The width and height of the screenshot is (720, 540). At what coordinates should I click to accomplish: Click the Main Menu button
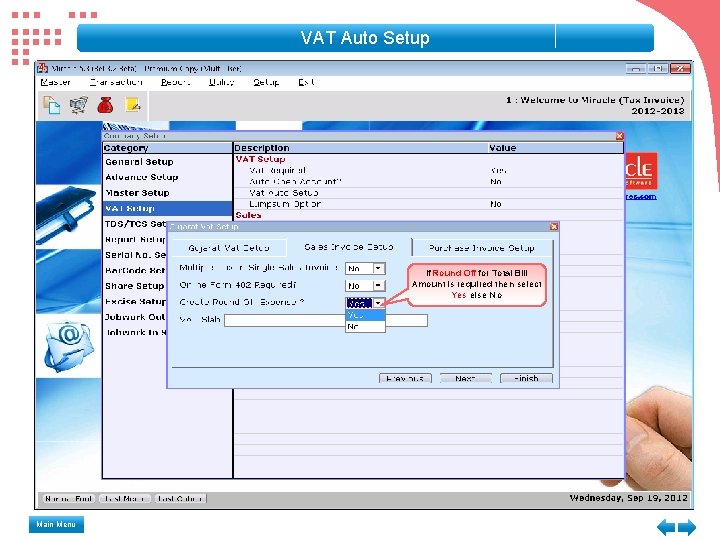click(56, 524)
